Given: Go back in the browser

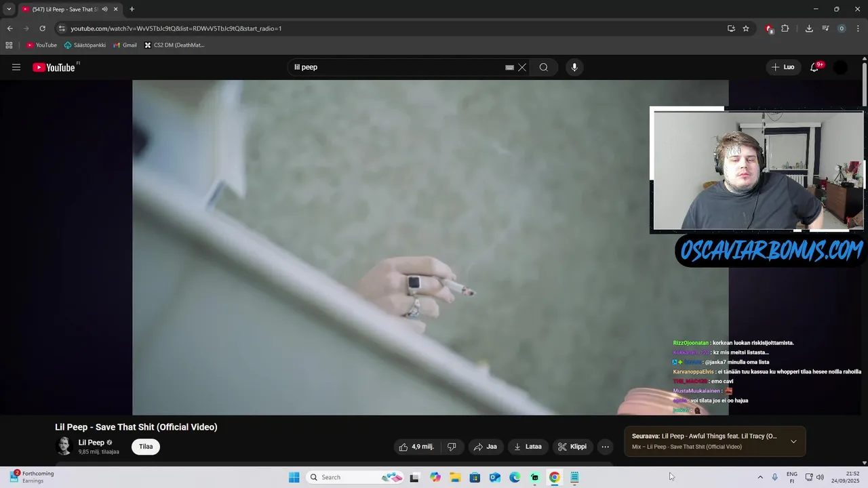Looking at the screenshot, I should [x=9, y=28].
